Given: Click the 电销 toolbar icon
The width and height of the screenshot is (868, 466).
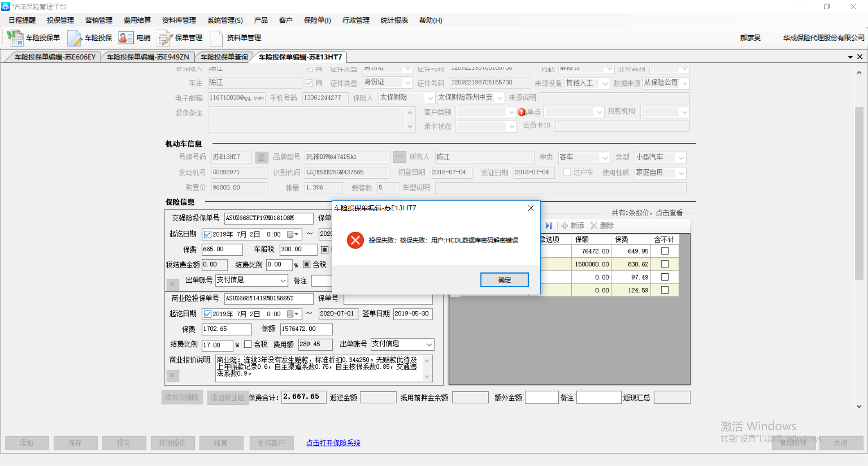Looking at the screenshot, I should tap(126, 38).
